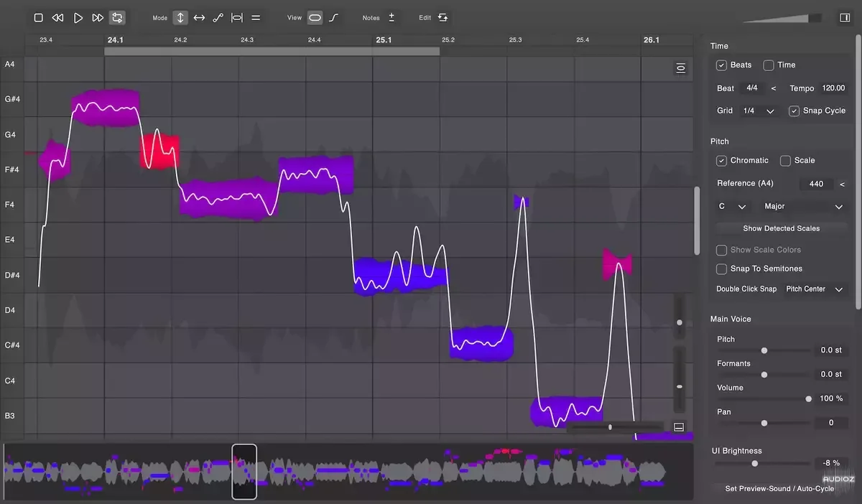The height and width of the screenshot is (504, 862).
Task: Click the rewind transport button
Action: (58, 17)
